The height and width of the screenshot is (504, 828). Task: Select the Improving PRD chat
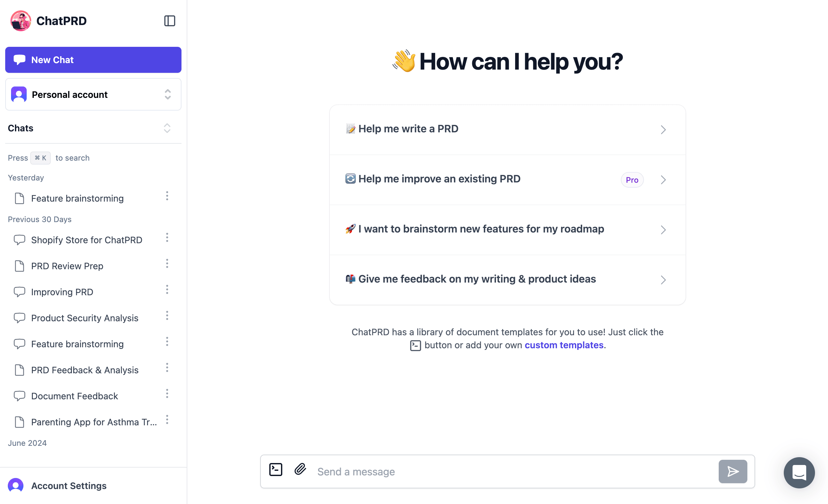(62, 292)
